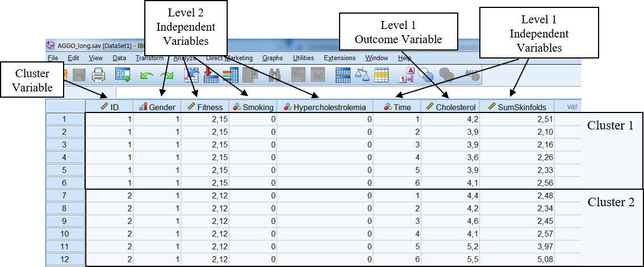The image size is (644, 267).
Task: Select the Cholesterol column header
Action: tap(450, 107)
